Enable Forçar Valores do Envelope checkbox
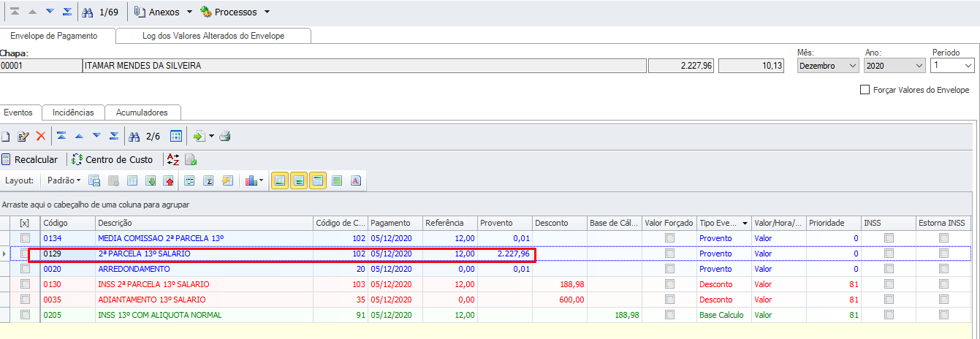The height and width of the screenshot is (339, 980). coord(865,90)
